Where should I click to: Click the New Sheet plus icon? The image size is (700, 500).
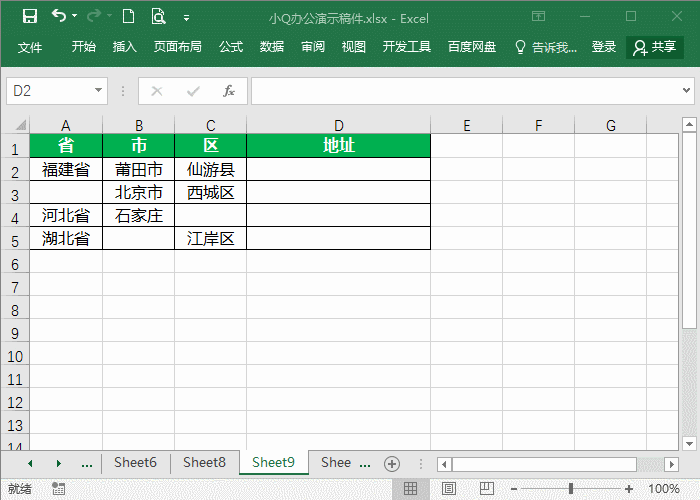tap(392, 464)
